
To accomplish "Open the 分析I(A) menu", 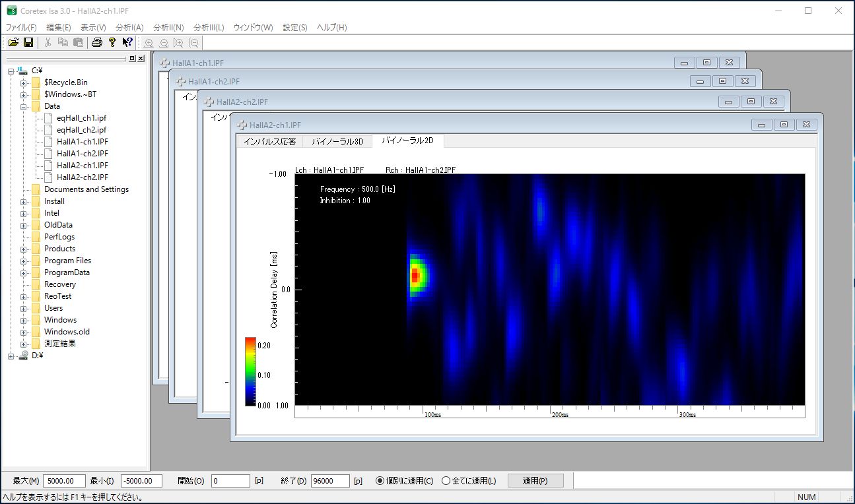I will pos(129,28).
